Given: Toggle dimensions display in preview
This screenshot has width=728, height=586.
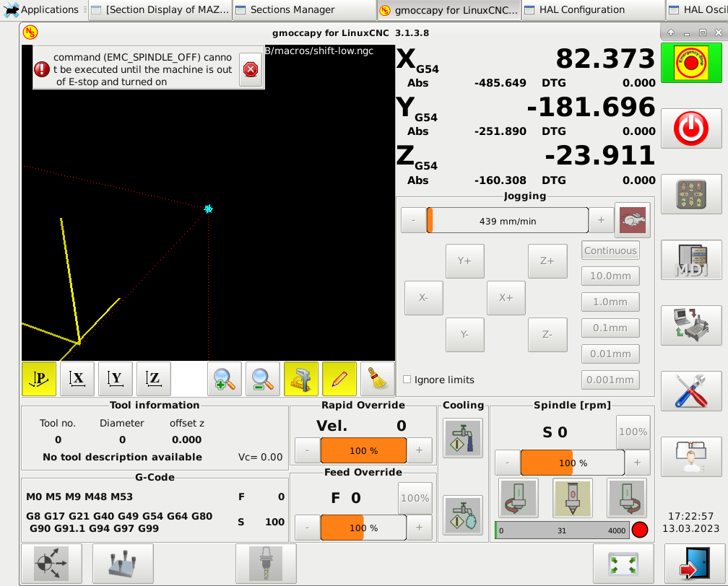Looking at the screenshot, I should 301,379.
